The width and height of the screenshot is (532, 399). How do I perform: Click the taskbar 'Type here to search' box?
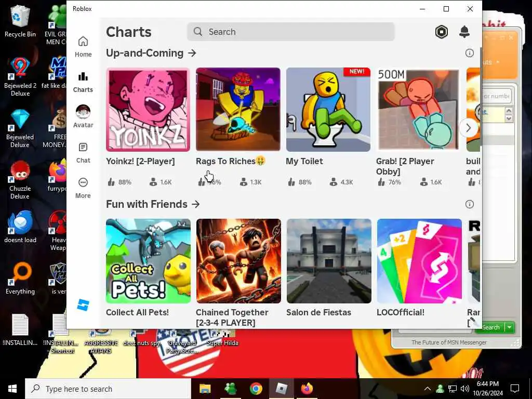108,389
